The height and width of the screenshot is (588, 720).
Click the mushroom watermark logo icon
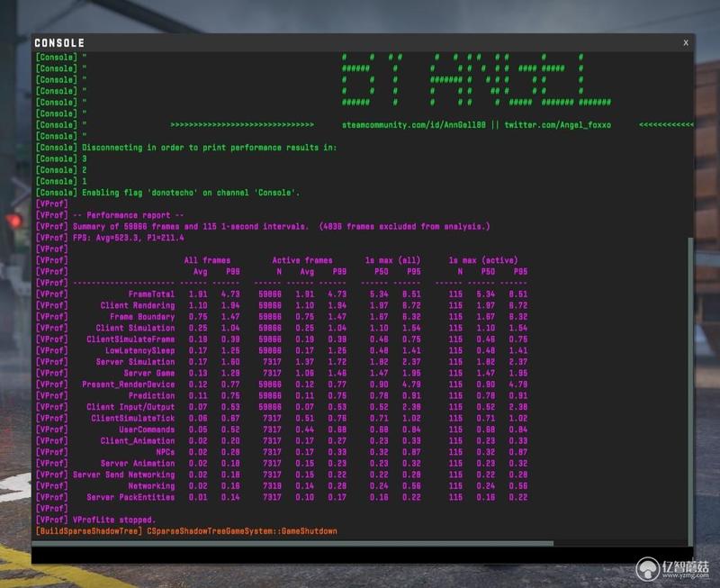(x=647, y=569)
